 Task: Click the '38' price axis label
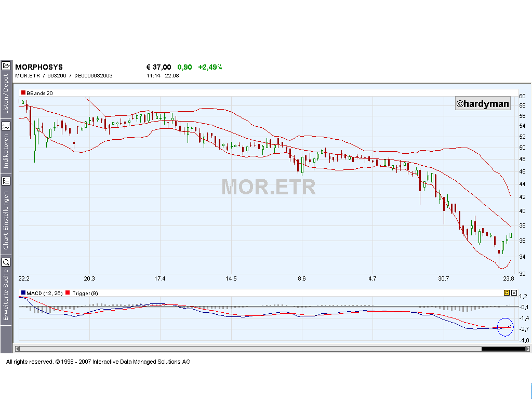pos(522,225)
